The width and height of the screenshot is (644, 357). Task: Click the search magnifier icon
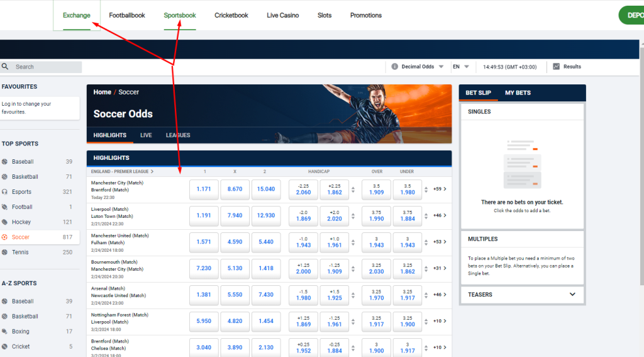click(5, 67)
